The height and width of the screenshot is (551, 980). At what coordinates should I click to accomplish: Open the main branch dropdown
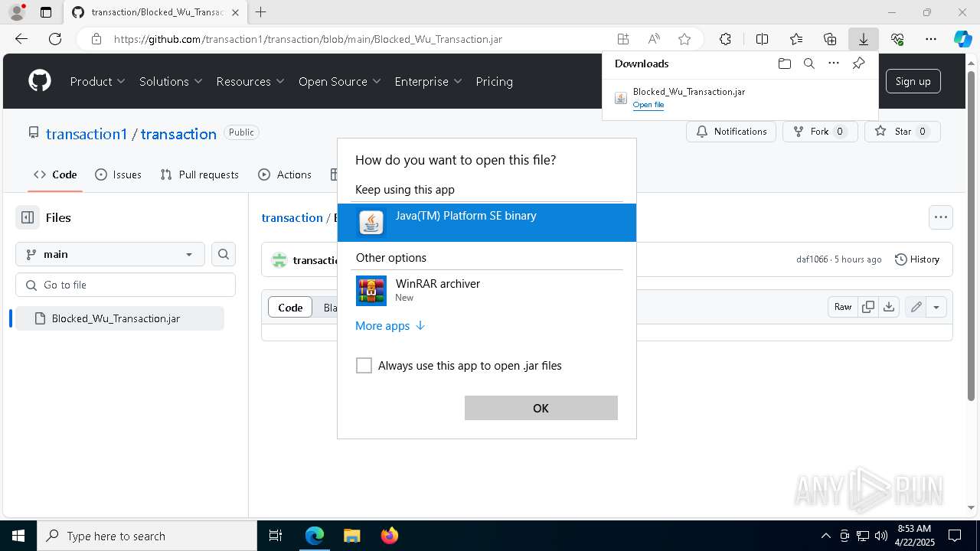coord(110,254)
